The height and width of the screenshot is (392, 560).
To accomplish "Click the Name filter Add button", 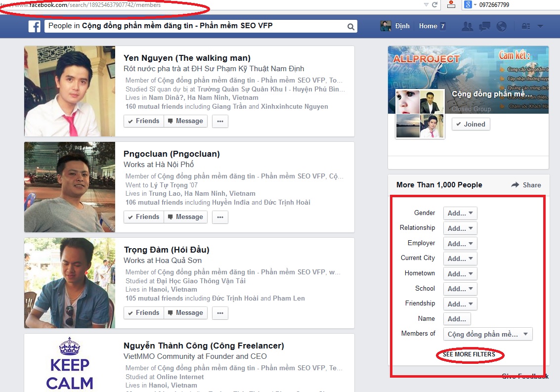I will tap(457, 319).
